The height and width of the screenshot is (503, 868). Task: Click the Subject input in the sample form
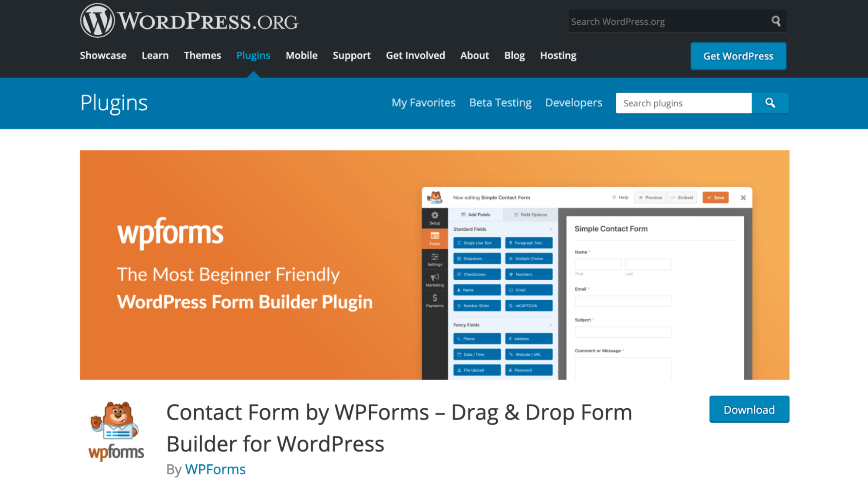point(623,332)
